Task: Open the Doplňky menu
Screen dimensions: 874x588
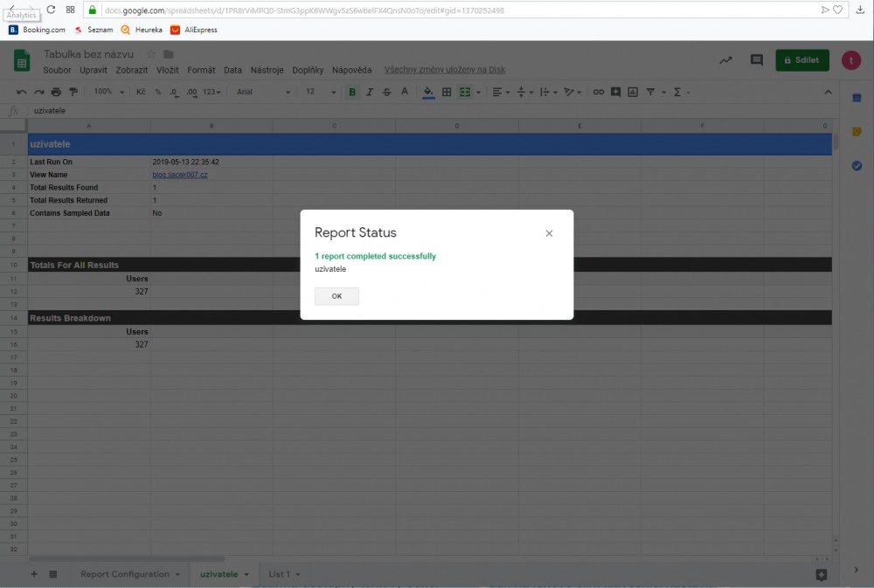Action: [308, 70]
